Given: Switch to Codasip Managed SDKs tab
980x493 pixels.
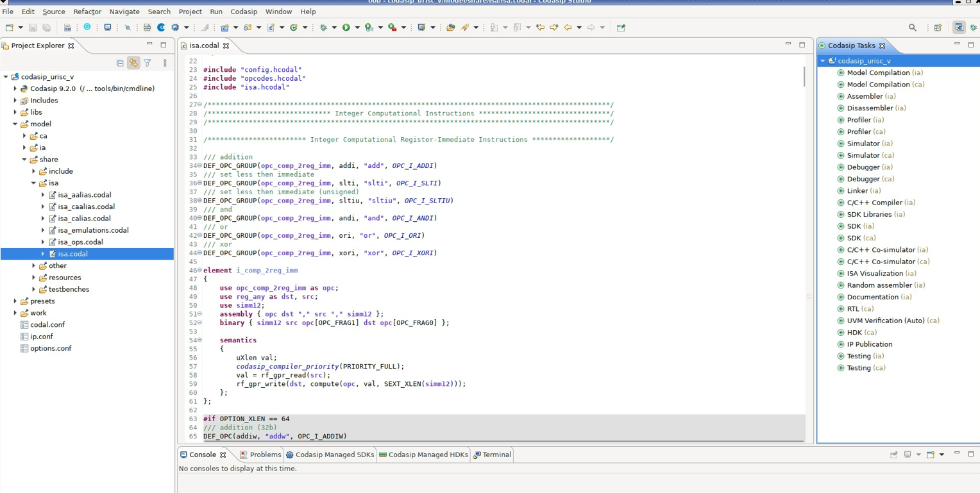Looking at the screenshot, I should click(x=330, y=455).
